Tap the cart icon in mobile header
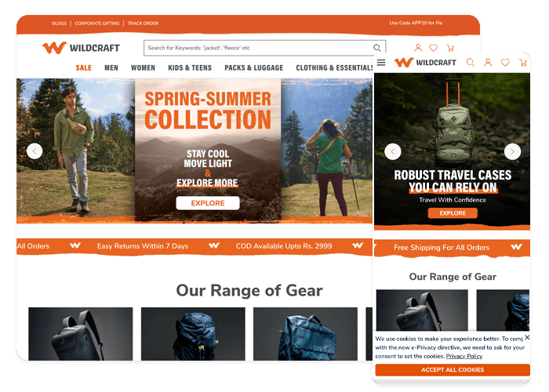This screenshot has height=392, width=549. [x=522, y=63]
